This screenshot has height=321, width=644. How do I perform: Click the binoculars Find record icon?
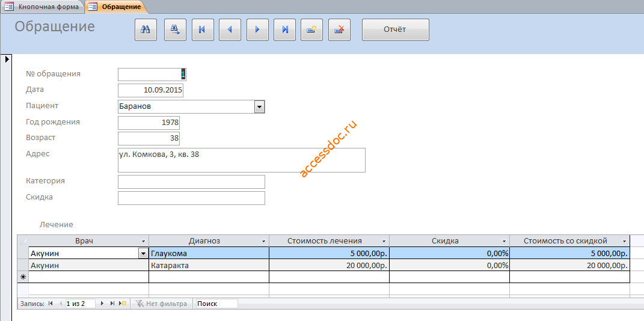[146, 29]
